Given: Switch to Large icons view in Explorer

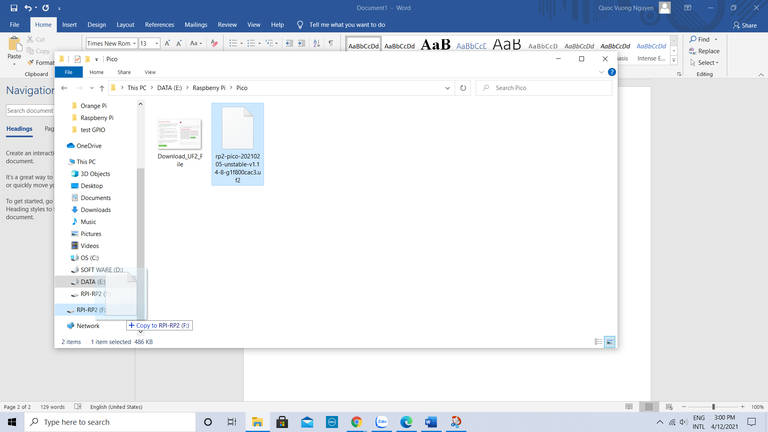Looking at the screenshot, I should [610, 342].
